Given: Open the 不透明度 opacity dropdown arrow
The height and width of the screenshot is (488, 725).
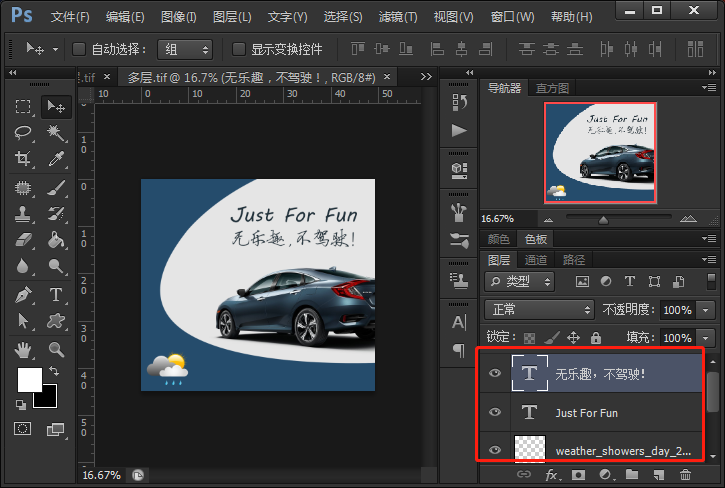Looking at the screenshot, I should click(x=706, y=310).
